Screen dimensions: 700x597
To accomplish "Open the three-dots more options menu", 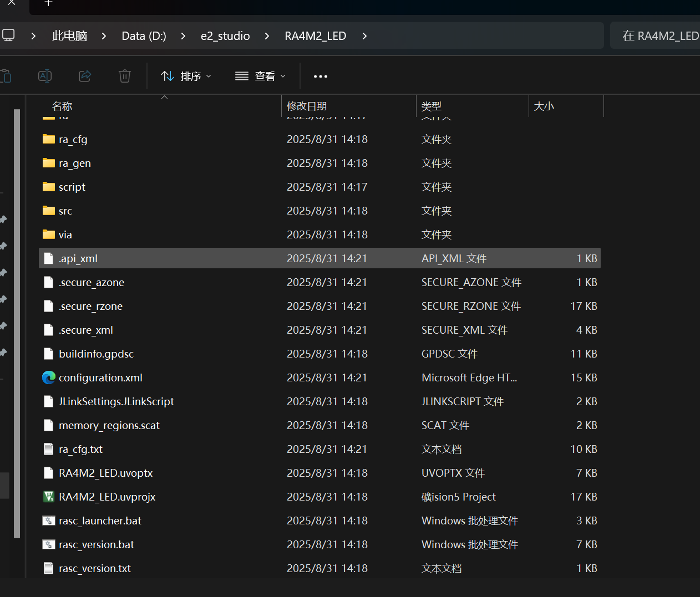I will (321, 76).
